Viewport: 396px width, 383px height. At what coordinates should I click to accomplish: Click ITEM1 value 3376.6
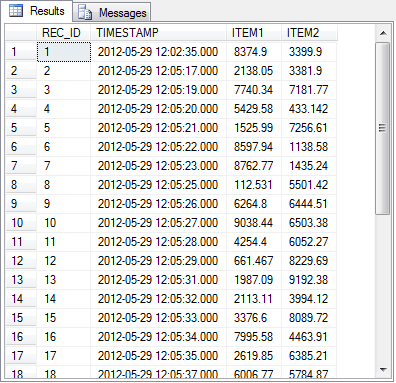tap(250, 318)
